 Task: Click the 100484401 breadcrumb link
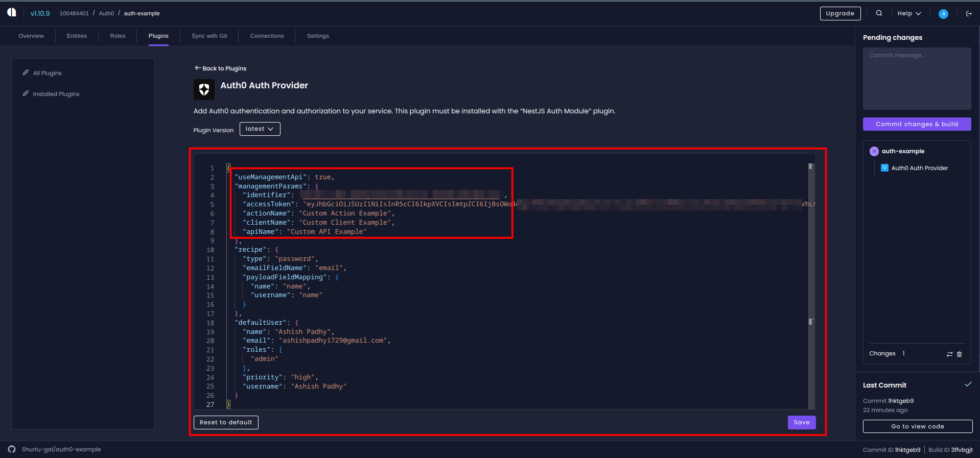74,13
